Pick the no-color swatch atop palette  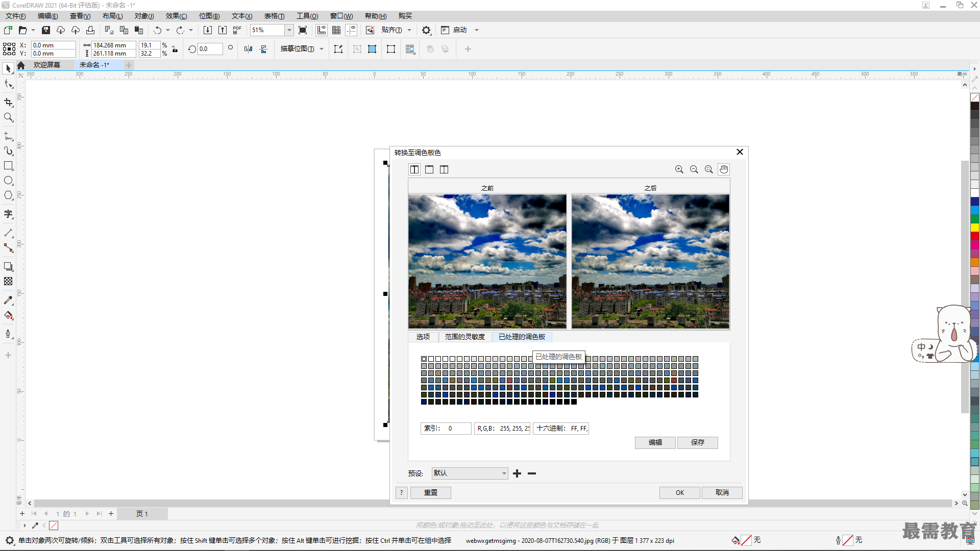point(975,97)
